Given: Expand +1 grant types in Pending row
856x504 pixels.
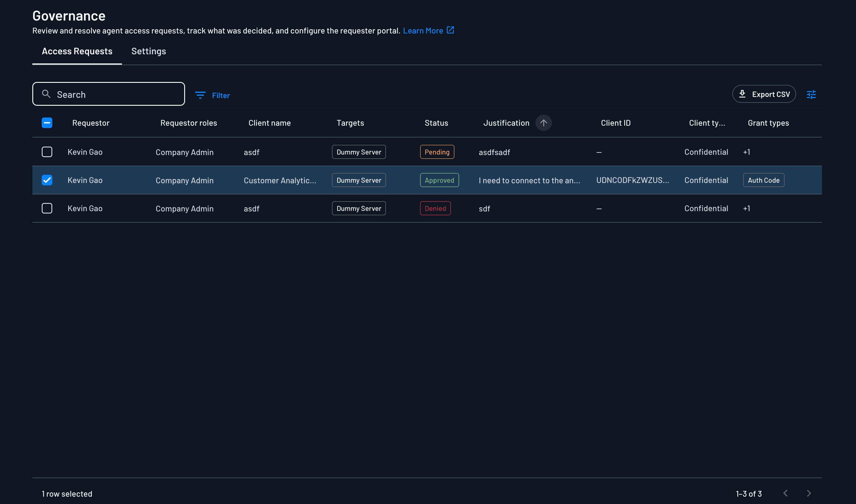Looking at the screenshot, I should pyautogui.click(x=746, y=152).
